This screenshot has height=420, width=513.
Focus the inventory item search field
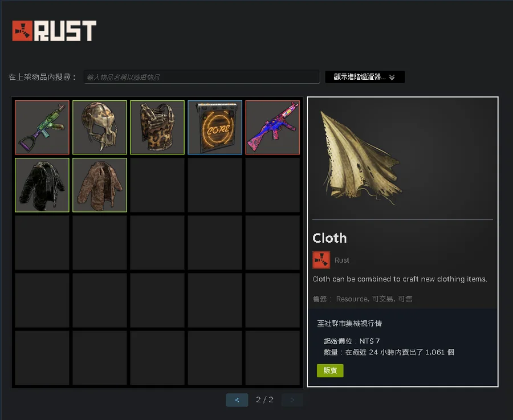pos(202,77)
